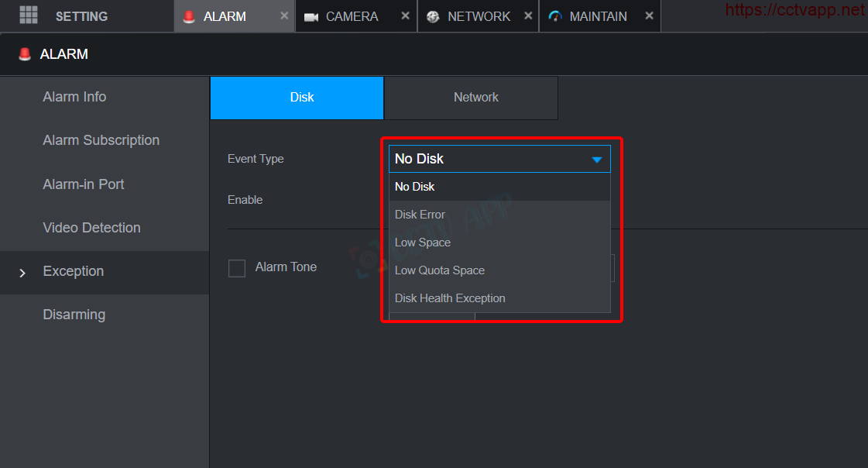Screen dimensions: 868x468
Task: Close the ALARM tab
Action: (284, 15)
